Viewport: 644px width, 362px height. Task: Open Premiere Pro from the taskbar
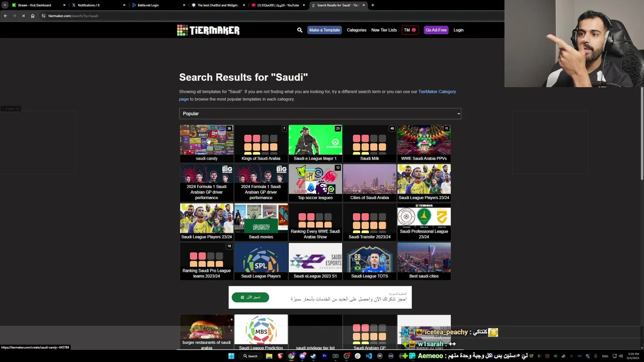[325, 356]
